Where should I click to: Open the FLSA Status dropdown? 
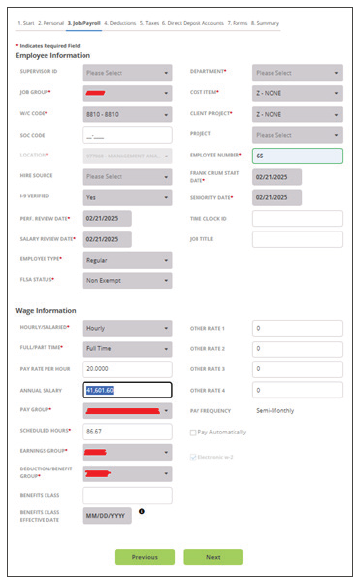click(127, 281)
